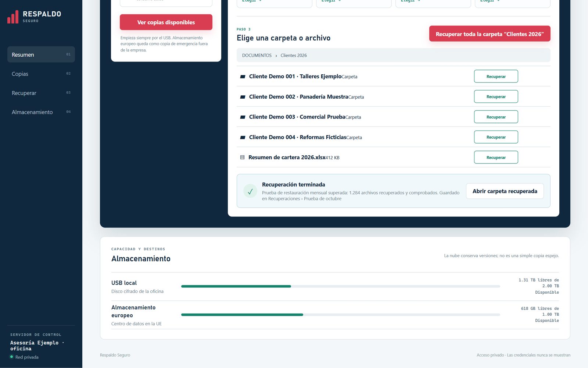
Task: Click the green Red privada status dot
Action: (x=11, y=357)
